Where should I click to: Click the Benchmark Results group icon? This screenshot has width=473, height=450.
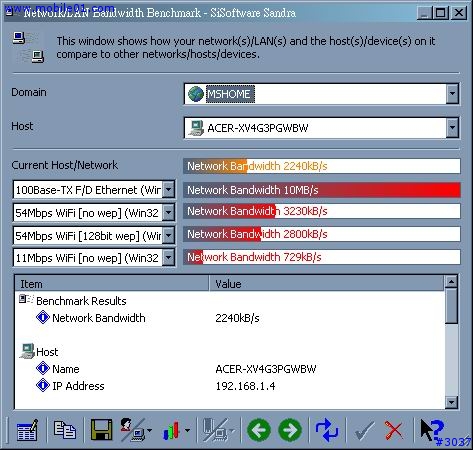pyautogui.click(x=26, y=299)
